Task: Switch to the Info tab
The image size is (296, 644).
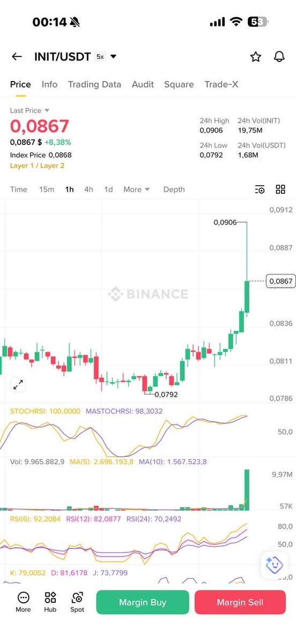Action: pyautogui.click(x=49, y=84)
